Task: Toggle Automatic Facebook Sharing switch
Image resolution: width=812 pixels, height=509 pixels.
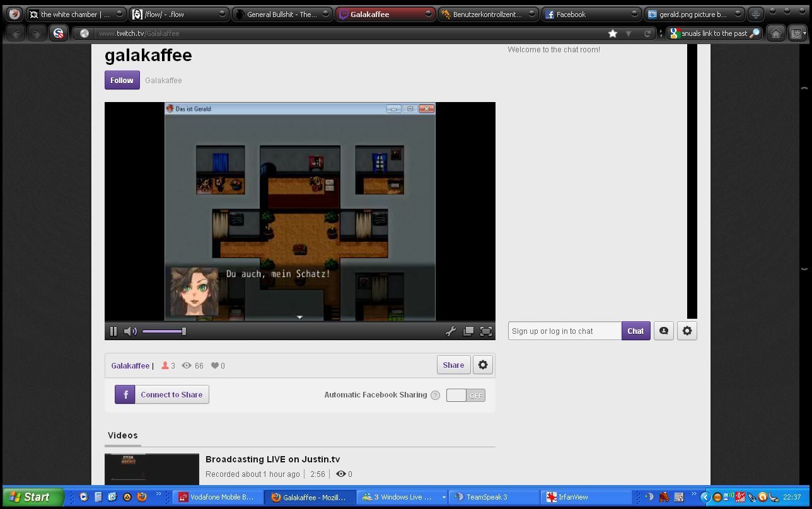Action: pyautogui.click(x=466, y=396)
